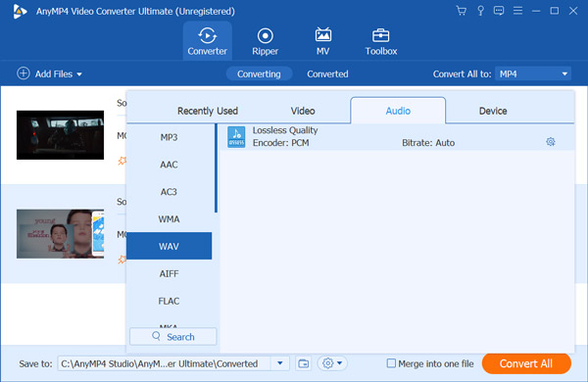Screen dimensions: 588x382
Task: Expand the Save to path dropdown
Action: coord(279,363)
